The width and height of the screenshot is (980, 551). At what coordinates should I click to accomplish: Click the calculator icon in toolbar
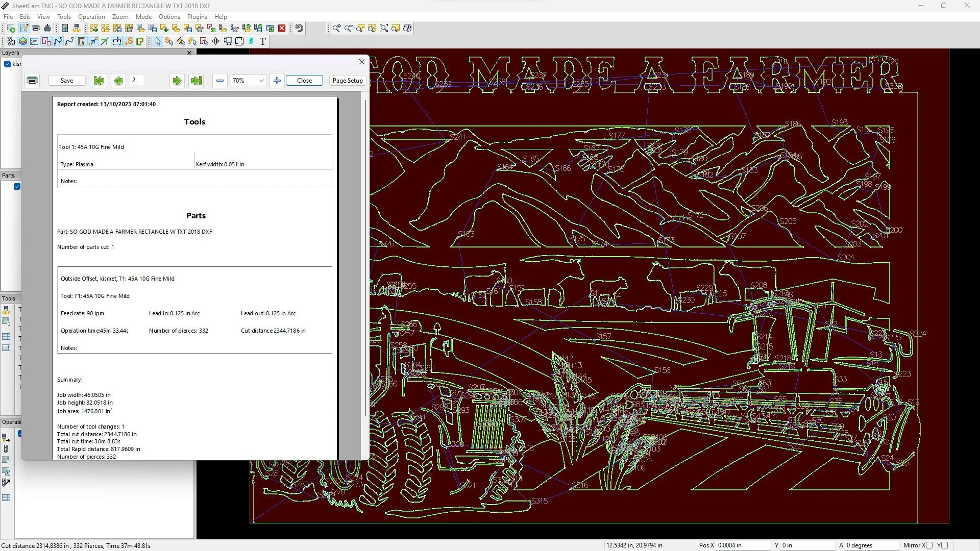(x=65, y=29)
